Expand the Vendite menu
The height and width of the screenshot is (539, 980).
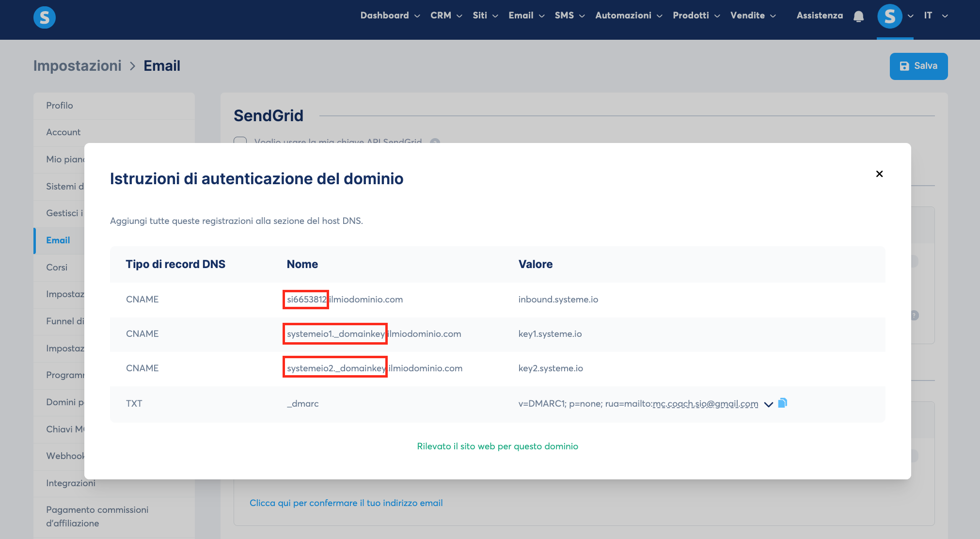[753, 16]
